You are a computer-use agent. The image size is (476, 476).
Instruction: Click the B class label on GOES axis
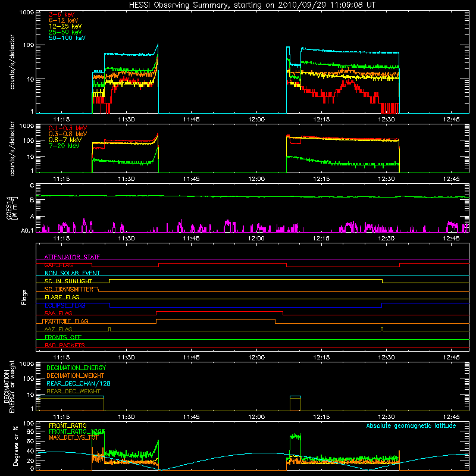(32, 200)
